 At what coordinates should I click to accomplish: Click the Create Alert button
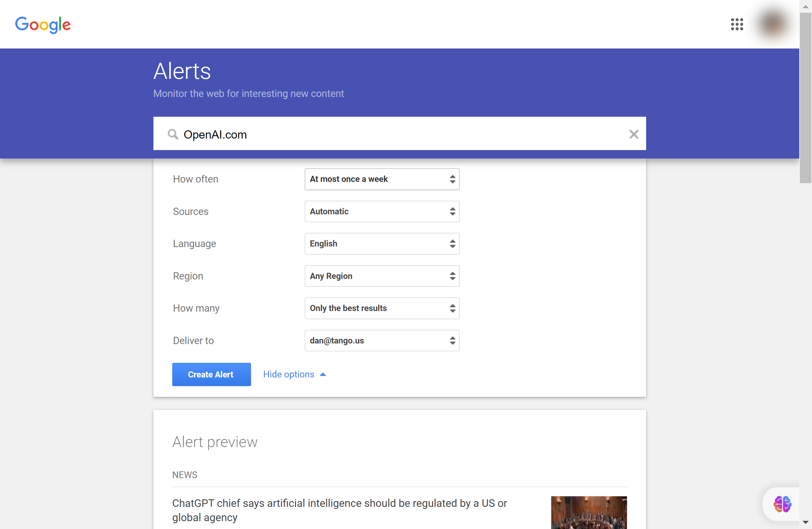coord(212,374)
